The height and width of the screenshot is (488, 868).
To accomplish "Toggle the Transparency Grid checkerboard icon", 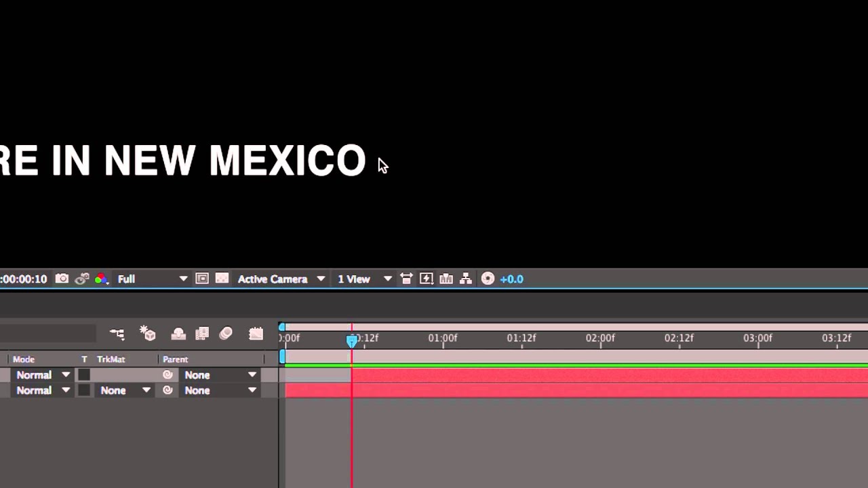I will click(222, 279).
